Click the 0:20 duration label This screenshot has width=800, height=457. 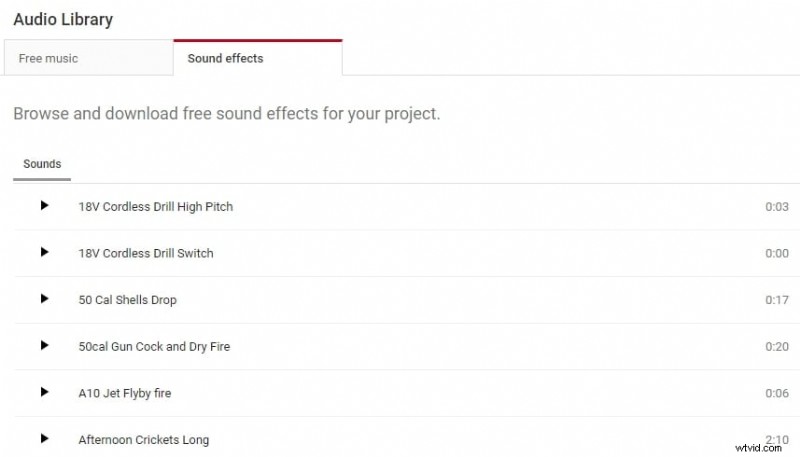(x=777, y=347)
